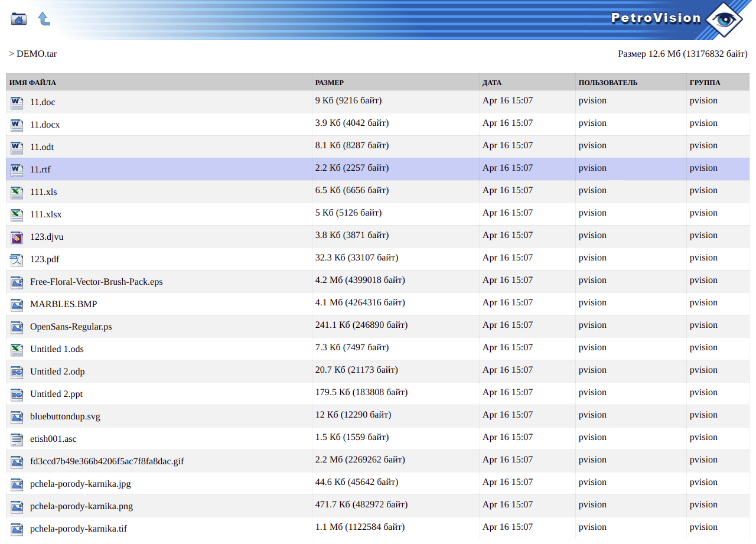This screenshot has height=544, width=756.
Task: Open Free-Floral-Vector-Brush-Pack.eps file name
Action: click(x=96, y=282)
